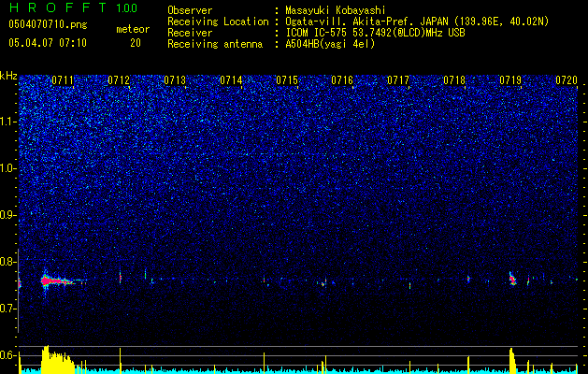The height and width of the screenshot is (374, 588).
Task: Click the yellow power spike near 0719
Action: 512,361
